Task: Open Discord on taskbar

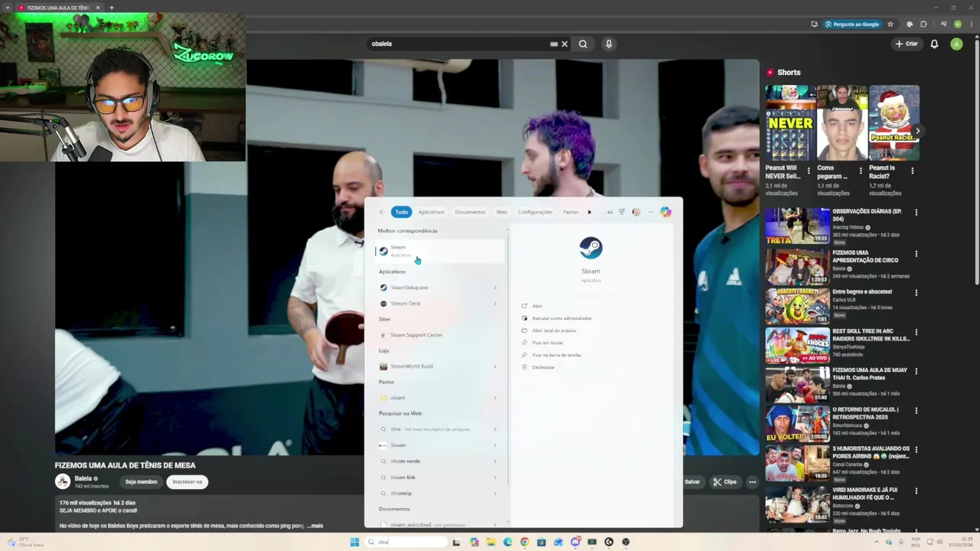Action: click(575, 542)
